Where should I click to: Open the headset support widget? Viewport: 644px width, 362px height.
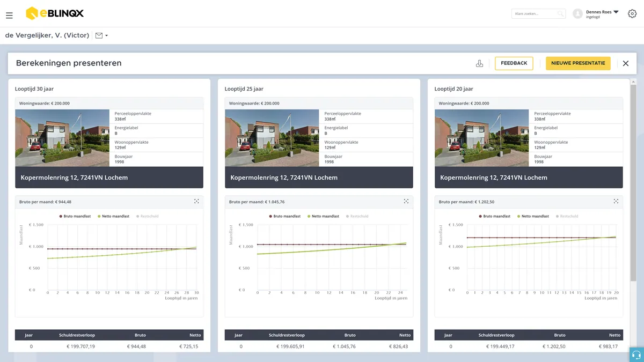click(636, 354)
